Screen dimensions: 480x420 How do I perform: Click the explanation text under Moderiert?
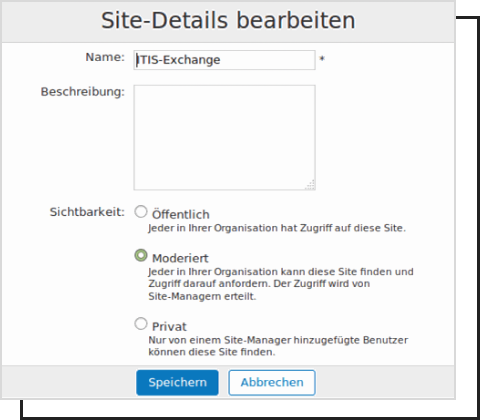tap(281, 284)
